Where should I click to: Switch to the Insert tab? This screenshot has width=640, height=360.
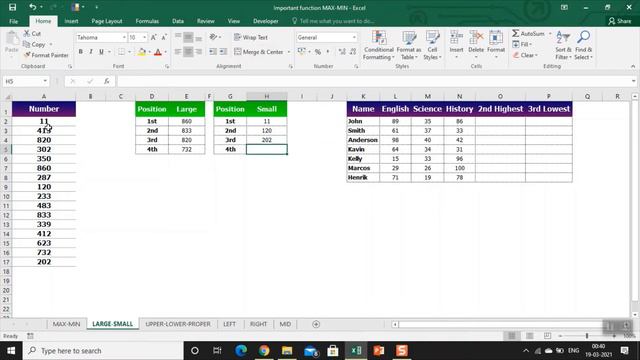pyautogui.click(x=71, y=21)
